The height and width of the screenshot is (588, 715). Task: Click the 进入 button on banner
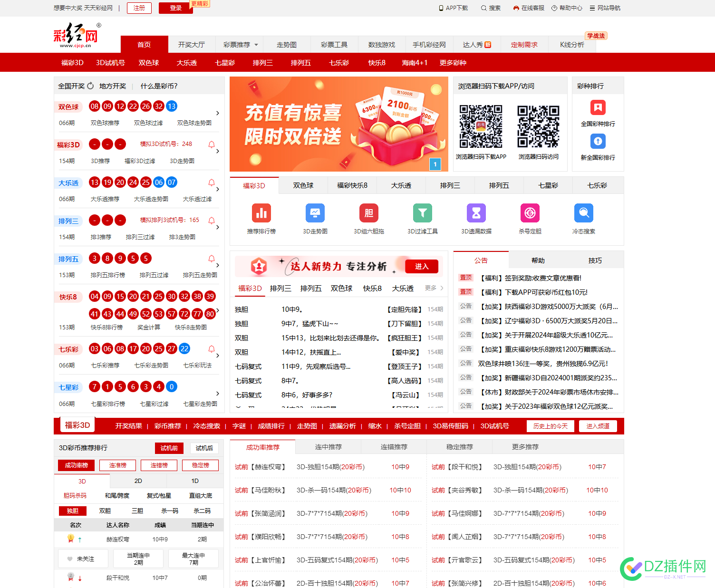[x=422, y=267]
